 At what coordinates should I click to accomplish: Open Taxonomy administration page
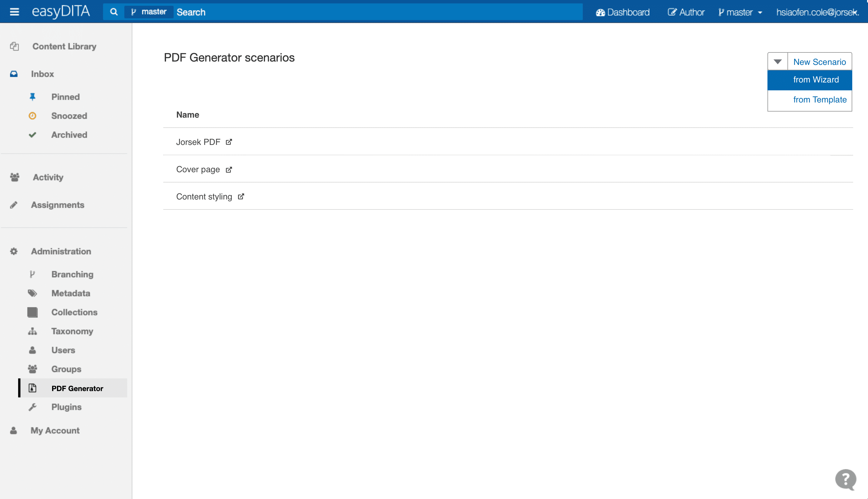coord(72,331)
